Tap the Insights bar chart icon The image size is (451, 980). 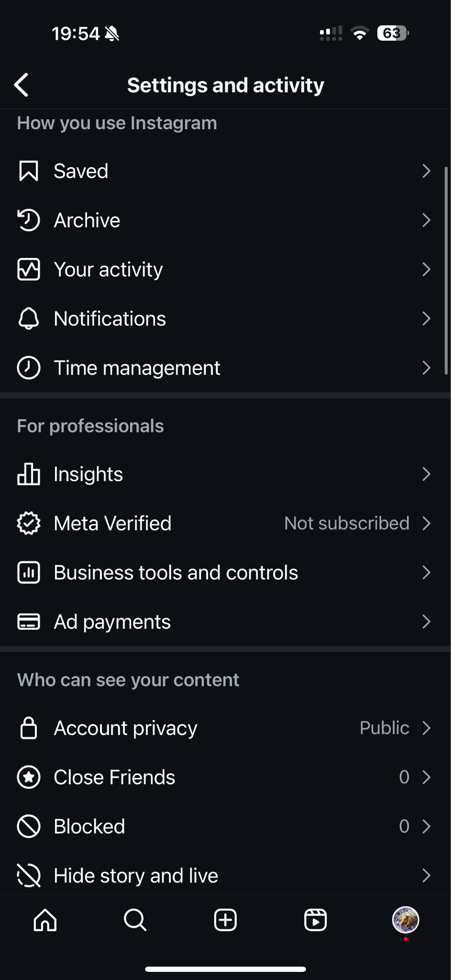(x=28, y=474)
